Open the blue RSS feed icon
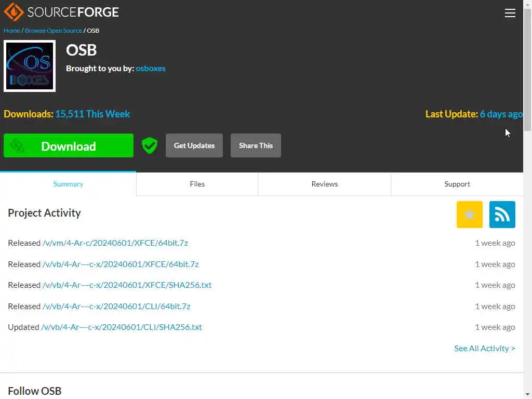This screenshot has width=532, height=399. point(502,215)
